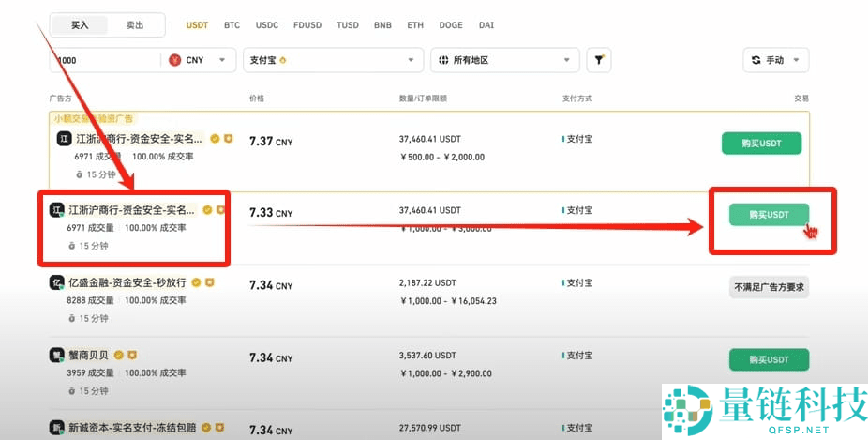Viewport: 868px width, 440px height.
Task: Select the BNB coin tab
Action: (x=382, y=25)
